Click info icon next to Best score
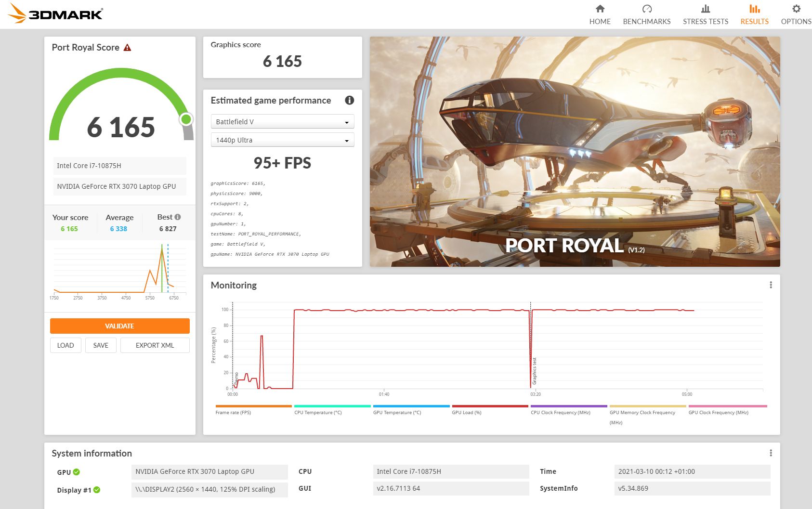Viewport: 812px width, 509px height. [x=178, y=217]
